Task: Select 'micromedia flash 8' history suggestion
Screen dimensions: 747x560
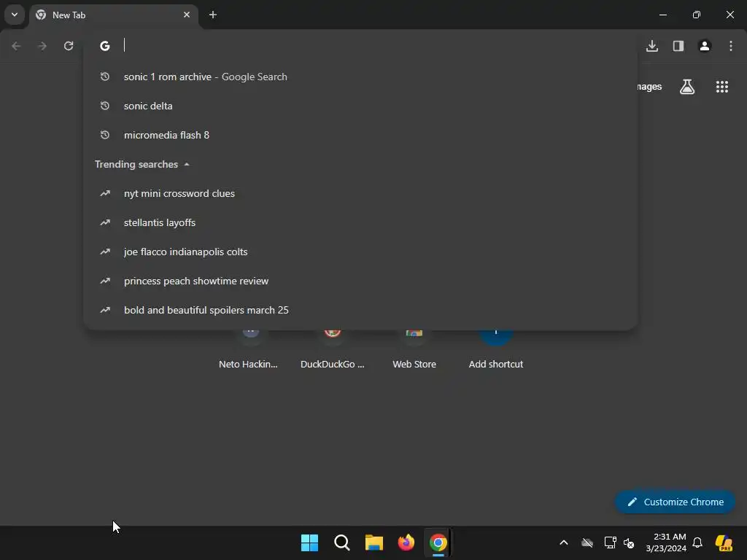Action: tap(360, 135)
